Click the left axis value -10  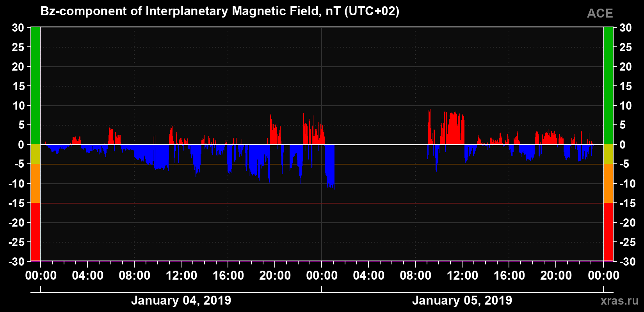pyautogui.click(x=16, y=184)
